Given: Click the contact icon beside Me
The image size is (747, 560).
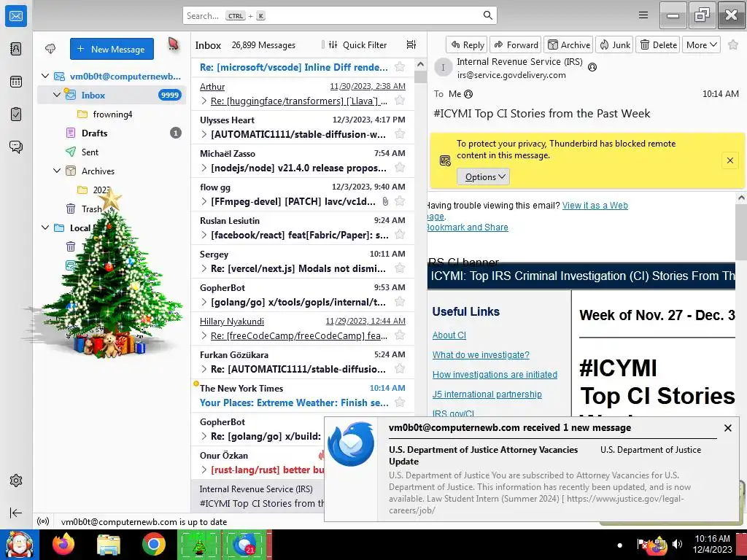Looking at the screenshot, I should (468, 94).
